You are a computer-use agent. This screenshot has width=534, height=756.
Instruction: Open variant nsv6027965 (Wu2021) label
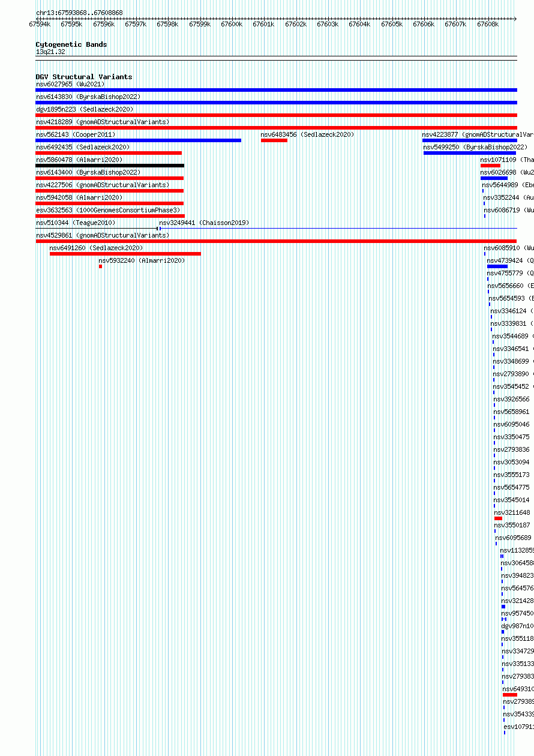[x=70, y=84]
